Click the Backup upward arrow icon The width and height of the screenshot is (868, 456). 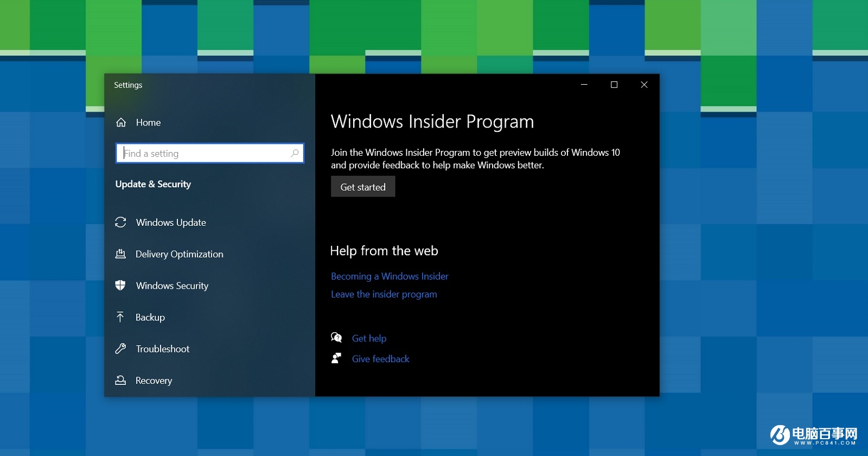(120, 317)
